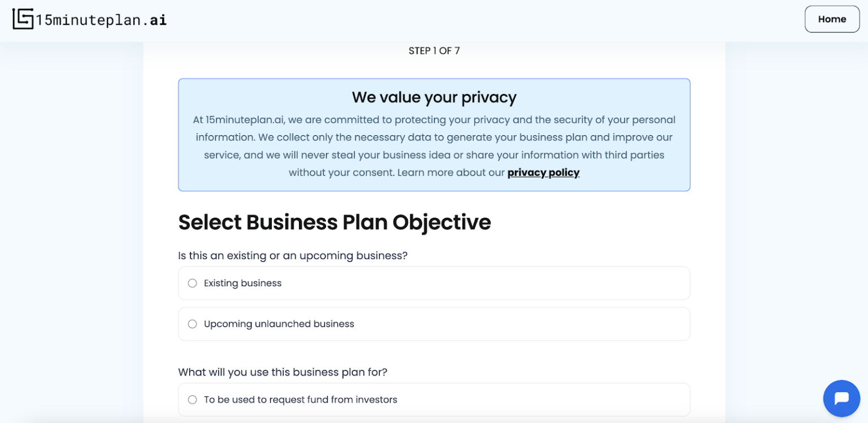The image size is (868, 423).
Task: Click the Existing business option row
Action: pyautogui.click(x=434, y=283)
